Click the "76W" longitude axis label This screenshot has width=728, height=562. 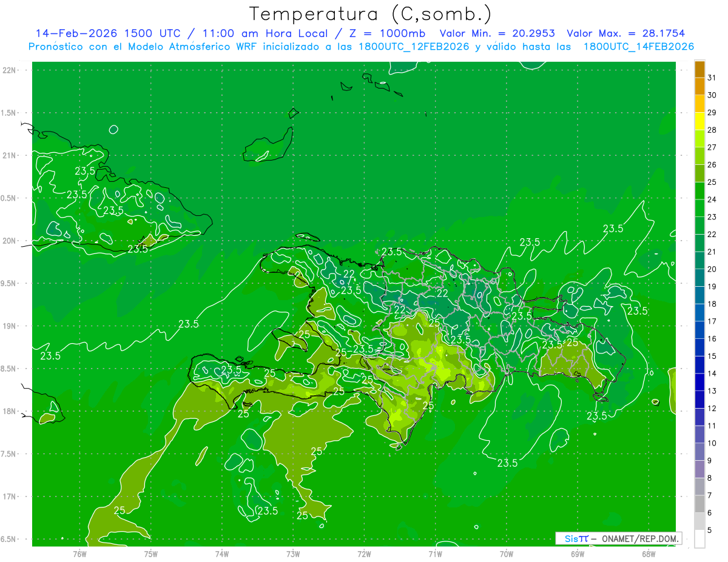pos(80,554)
